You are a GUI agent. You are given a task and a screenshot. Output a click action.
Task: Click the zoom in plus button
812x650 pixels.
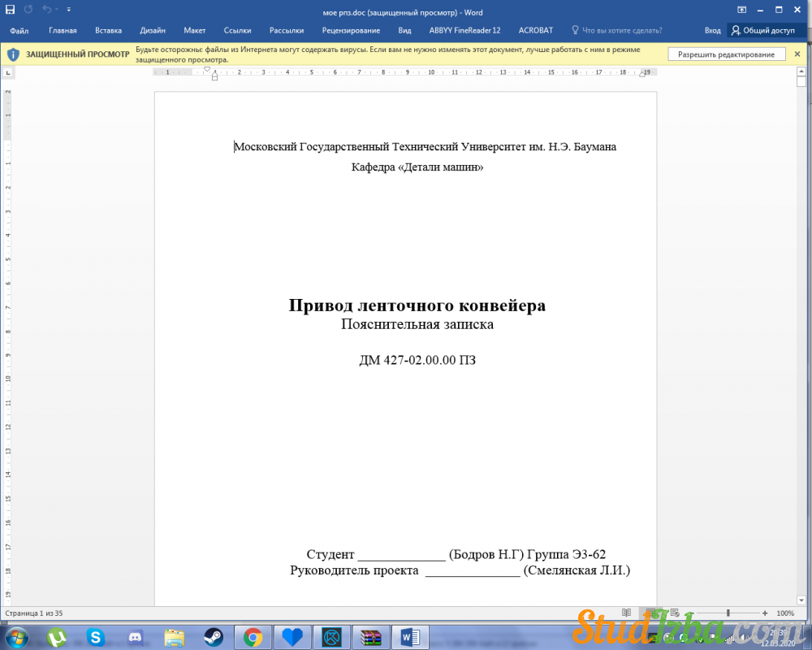click(765, 613)
